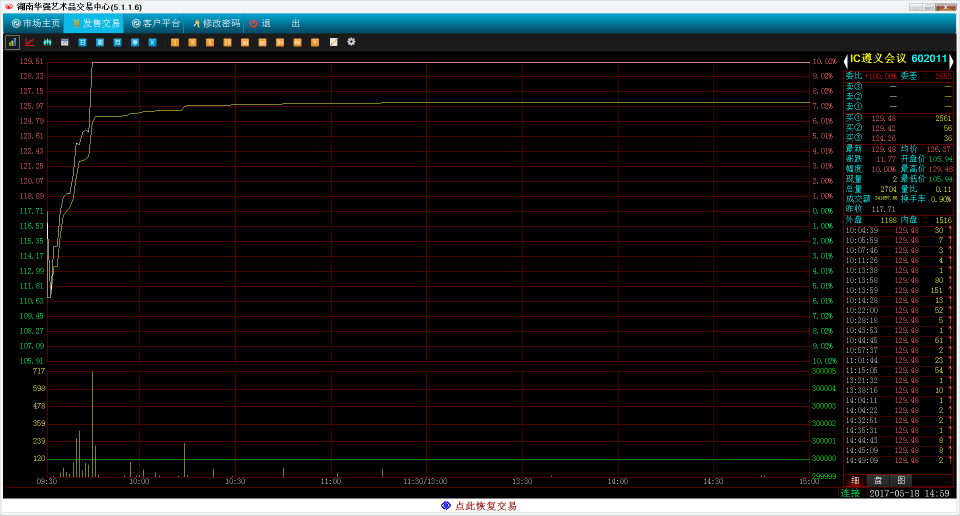Viewport: 960px width, 516px height.
Task: Click the 10.02% top percentage label
Action: (x=824, y=61)
